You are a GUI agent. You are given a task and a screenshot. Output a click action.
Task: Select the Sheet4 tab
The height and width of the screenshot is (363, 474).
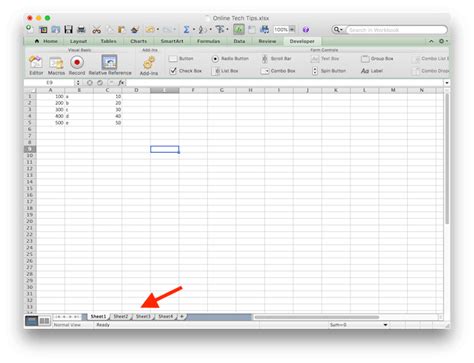pos(166,316)
